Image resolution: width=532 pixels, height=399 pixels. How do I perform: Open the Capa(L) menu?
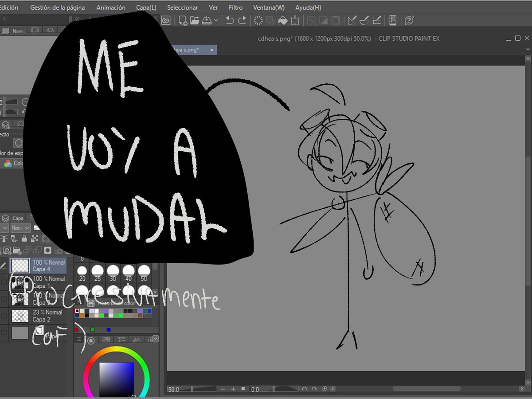click(146, 8)
